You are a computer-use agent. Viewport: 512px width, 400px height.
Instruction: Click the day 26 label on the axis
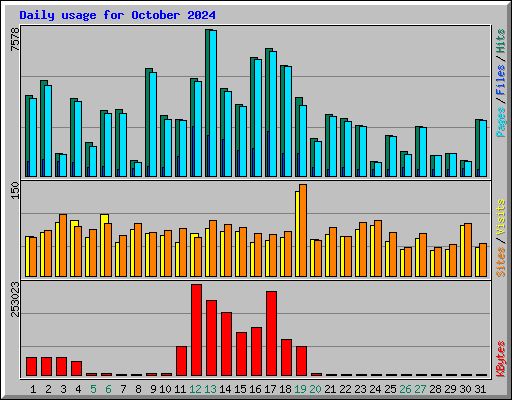click(406, 389)
